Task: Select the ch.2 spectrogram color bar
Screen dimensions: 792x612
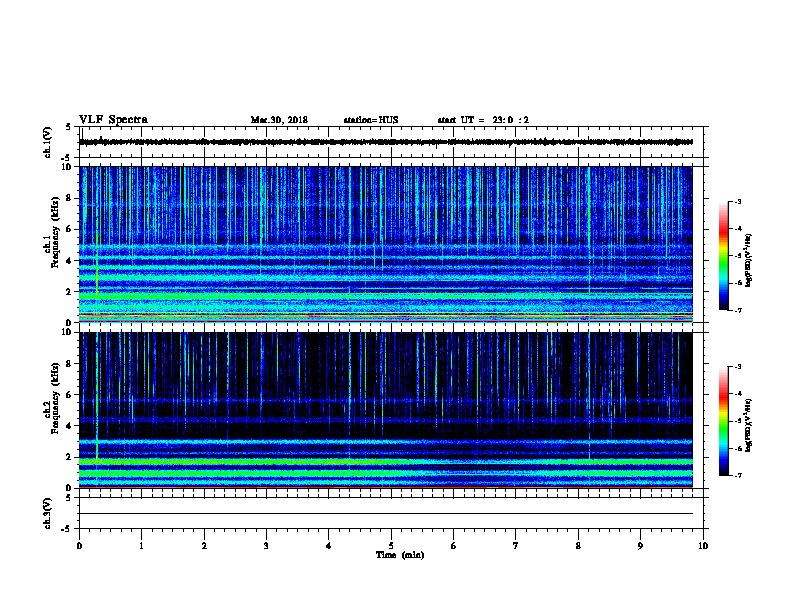Action: (723, 421)
